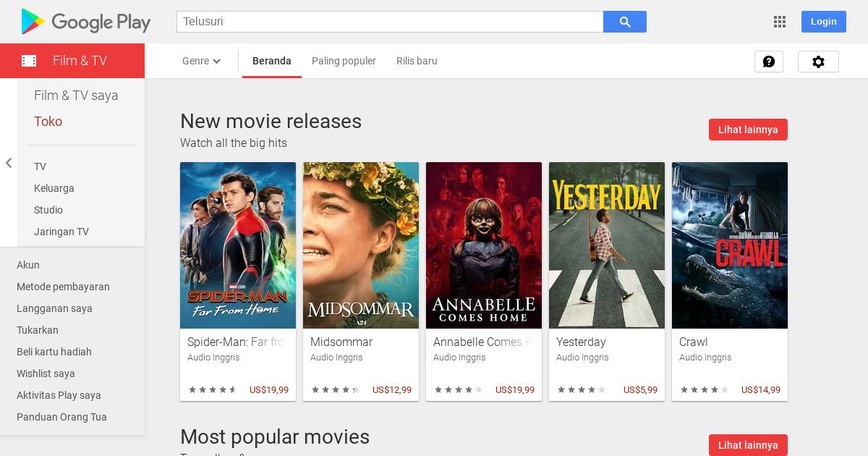
Task: Click the blue search magnifier button
Action: coord(625,22)
